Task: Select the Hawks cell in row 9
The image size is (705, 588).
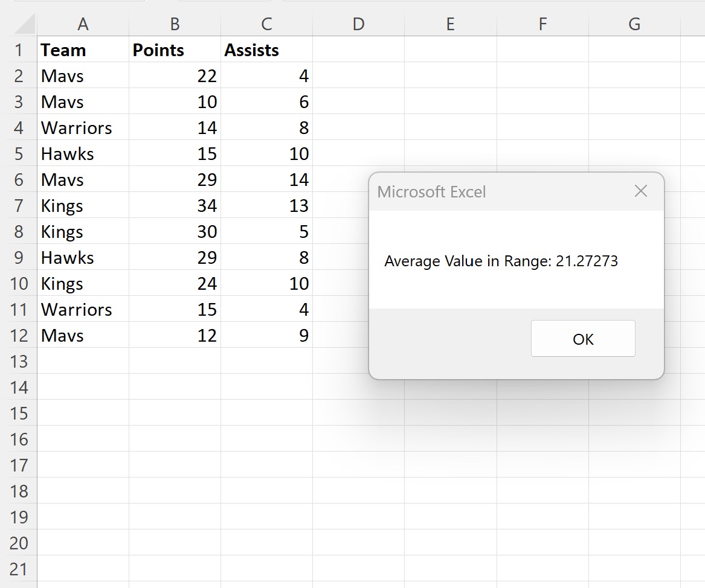Action: click(x=83, y=257)
